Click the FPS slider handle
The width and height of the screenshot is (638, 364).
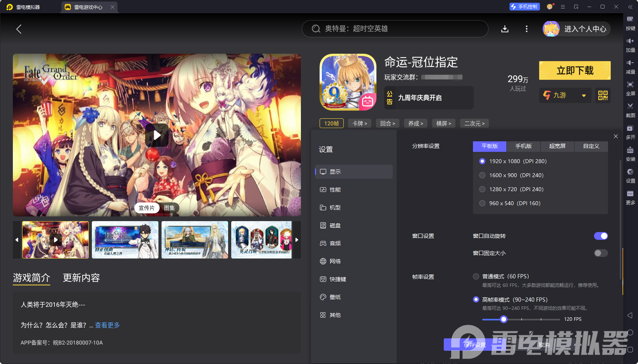pos(504,319)
